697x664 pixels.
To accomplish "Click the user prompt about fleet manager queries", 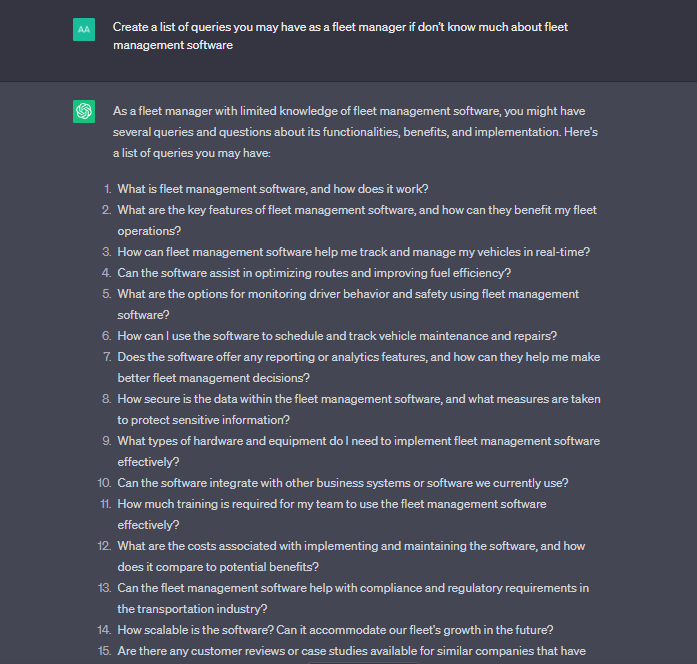I will (x=340, y=36).
